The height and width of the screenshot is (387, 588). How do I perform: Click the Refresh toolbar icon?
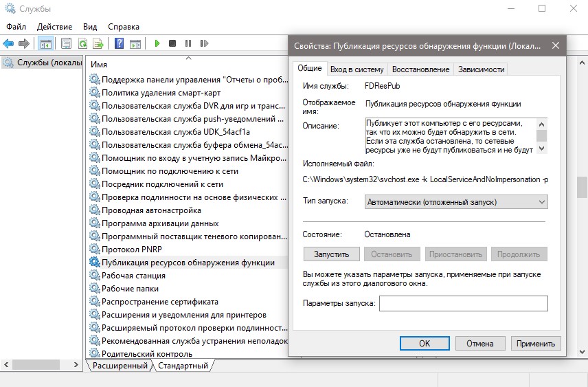pyautogui.click(x=82, y=43)
